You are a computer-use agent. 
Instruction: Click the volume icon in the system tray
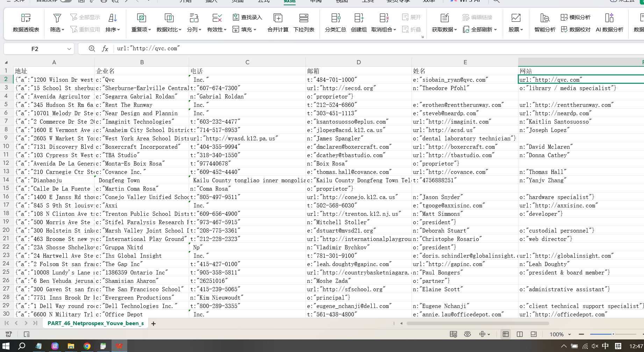[x=595, y=346]
